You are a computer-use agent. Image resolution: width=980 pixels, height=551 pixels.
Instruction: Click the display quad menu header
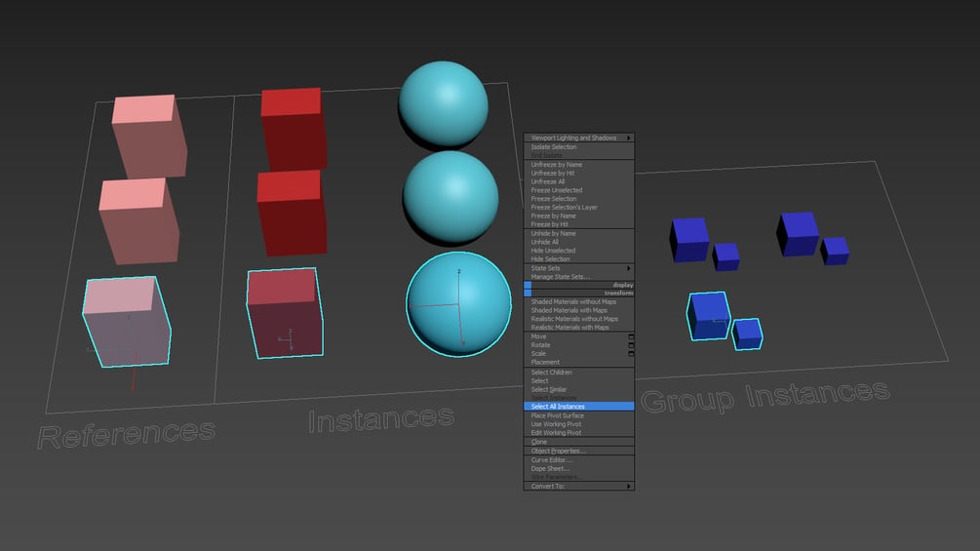click(579, 285)
